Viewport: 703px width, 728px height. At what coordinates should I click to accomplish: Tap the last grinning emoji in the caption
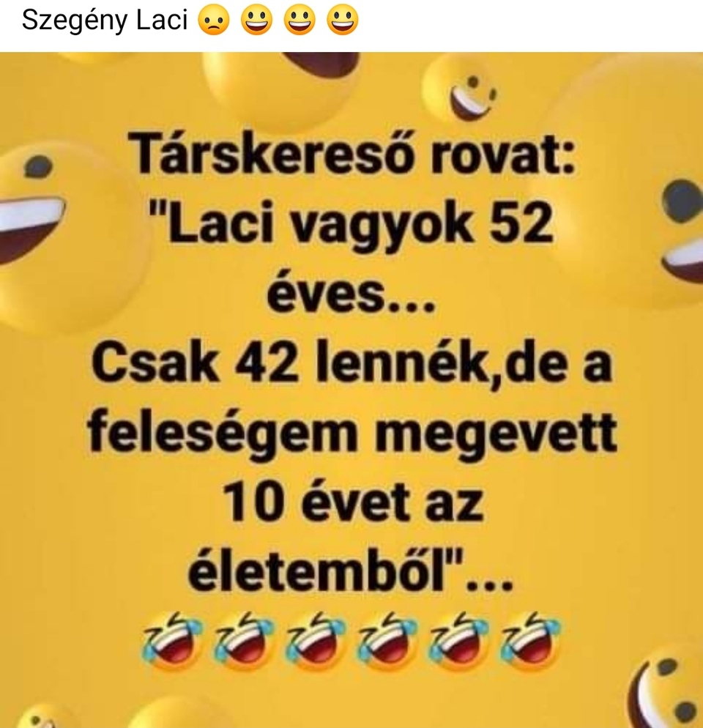(x=343, y=21)
